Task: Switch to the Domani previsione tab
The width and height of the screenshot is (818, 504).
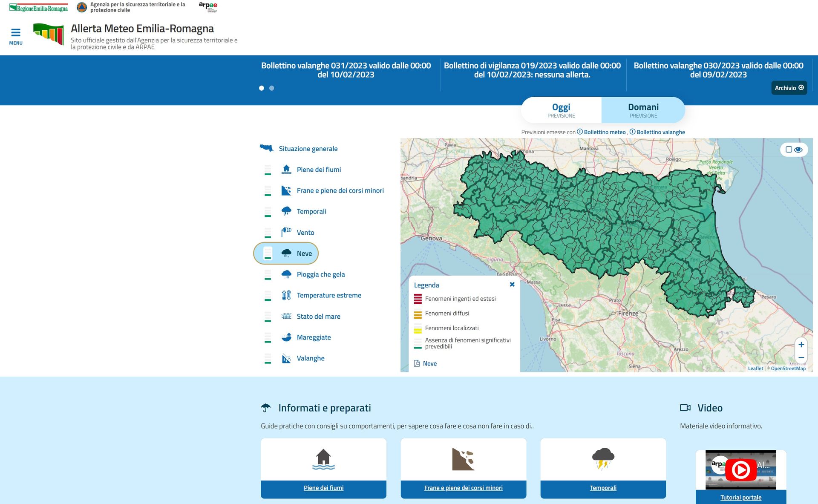Action: pos(643,110)
